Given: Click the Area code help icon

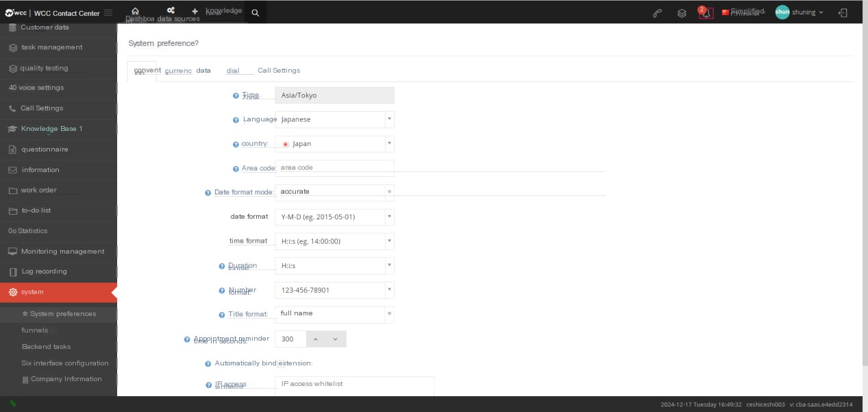Looking at the screenshot, I should 236,169.
